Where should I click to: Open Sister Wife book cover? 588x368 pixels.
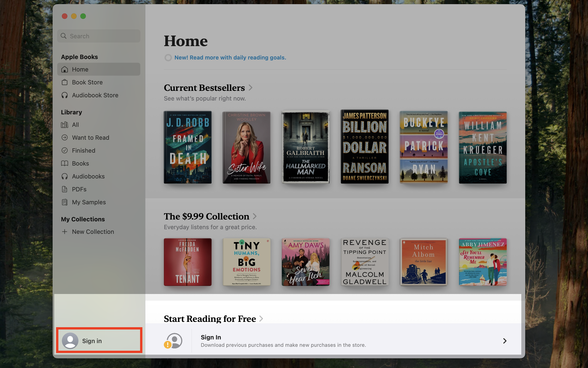(x=246, y=148)
